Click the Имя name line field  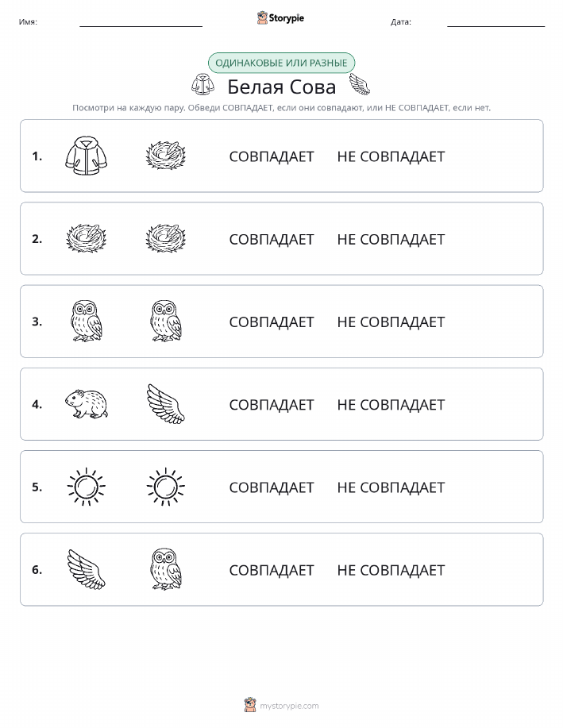(x=141, y=22)
